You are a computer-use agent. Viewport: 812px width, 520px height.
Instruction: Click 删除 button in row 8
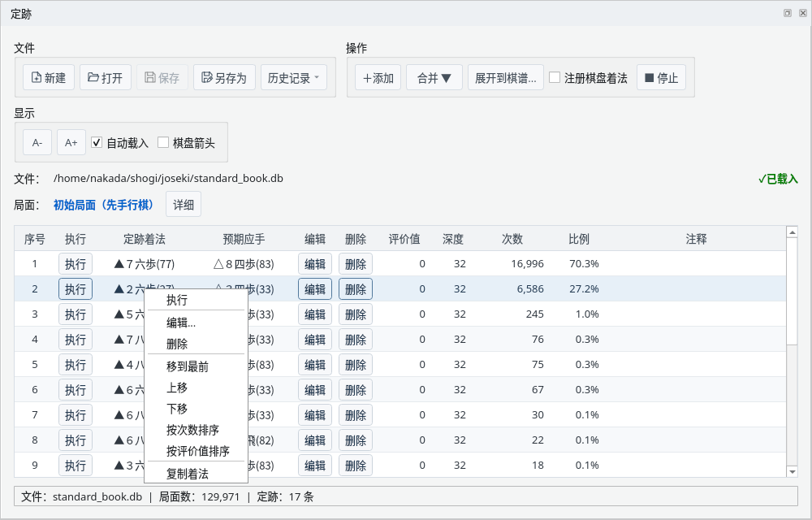(356, 440)
